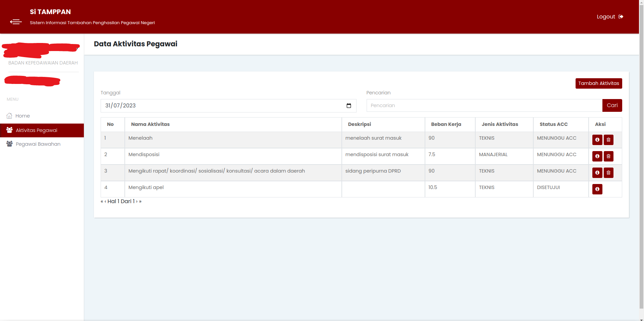Screen dimensions: 644x321
Task: Open the calendar picker in Tanggal field
Action: pos(349,106)
